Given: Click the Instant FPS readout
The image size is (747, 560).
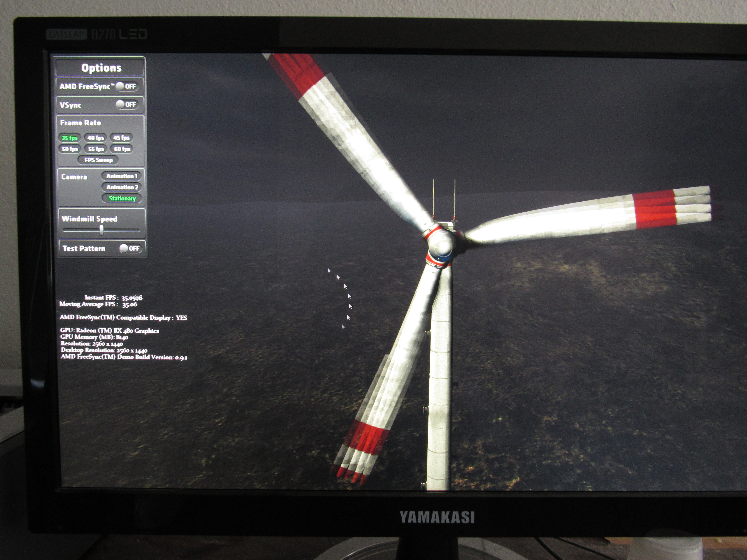Looking at the screenshot, I should [113, 297].
